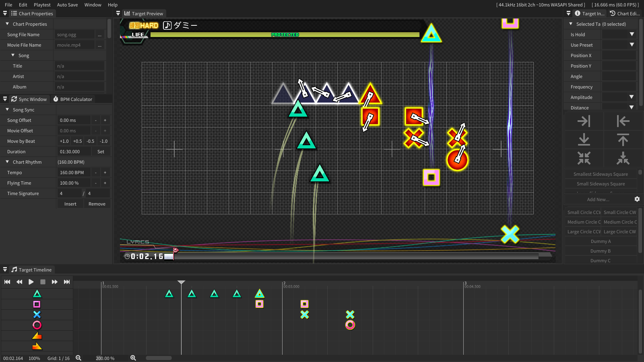Viewport: 644px width, 362px height.
Task: Open the Help menu
Action: pyautogui.click(x=113, y=5)
